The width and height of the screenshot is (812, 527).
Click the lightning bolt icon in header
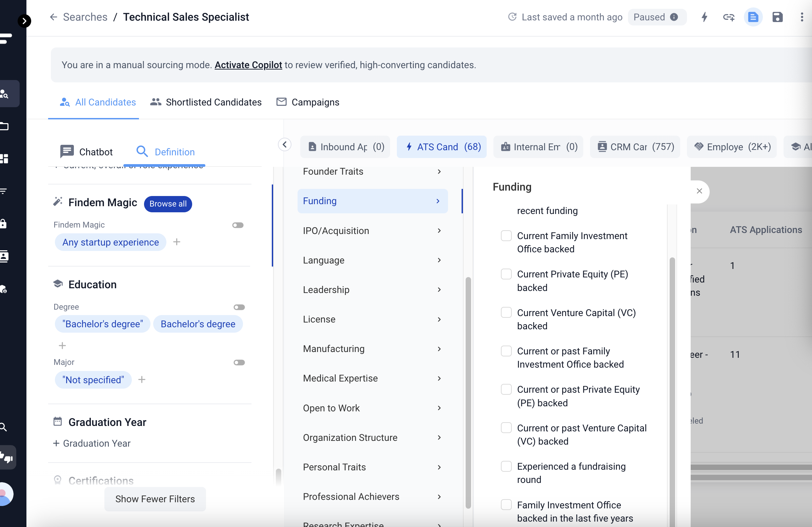click(704, 17)
